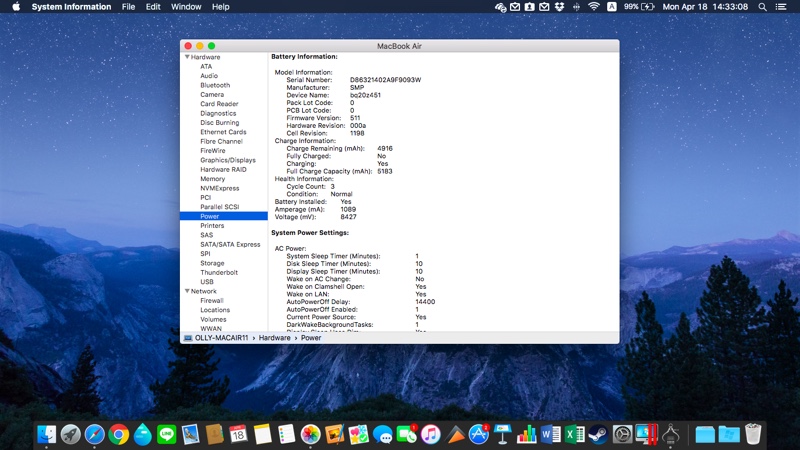800x450 pixels.
Task: Open the Windows-logo folder in dock
Action: [729, 435]
